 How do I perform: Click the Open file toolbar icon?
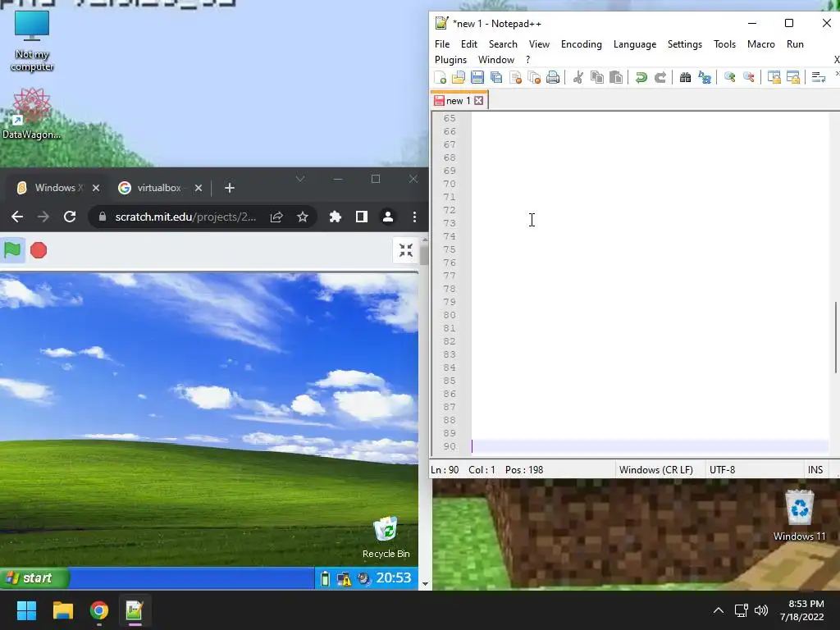pyautogui.click(x=459, y=77)
